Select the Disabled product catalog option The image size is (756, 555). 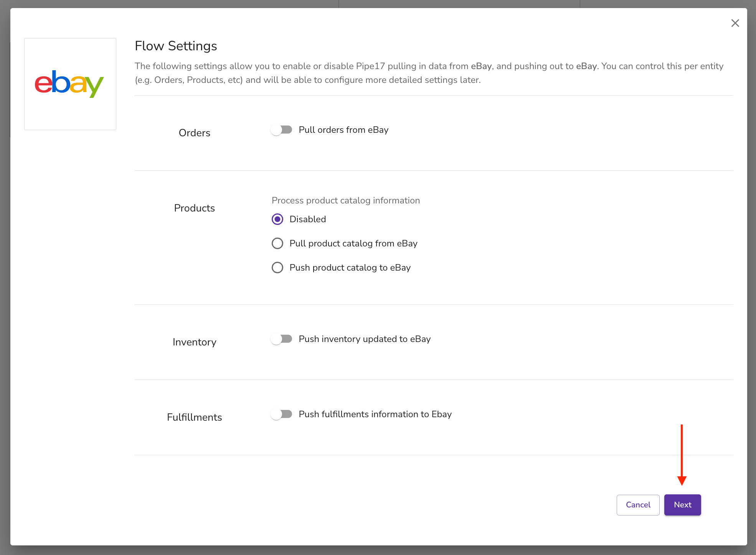click(277, 219)
